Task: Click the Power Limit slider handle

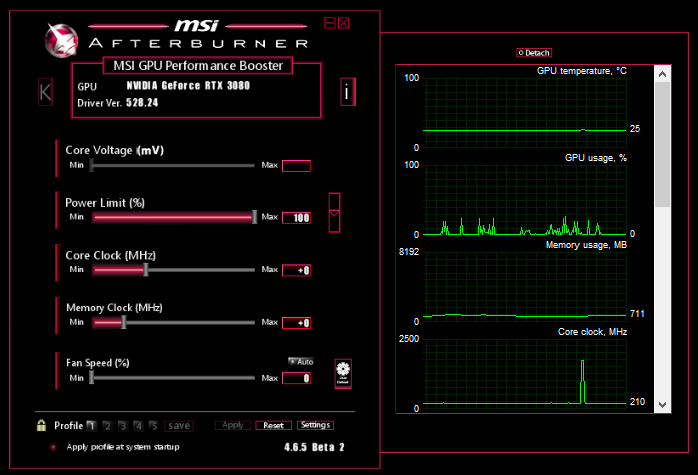Action: [x=255, y=217]
